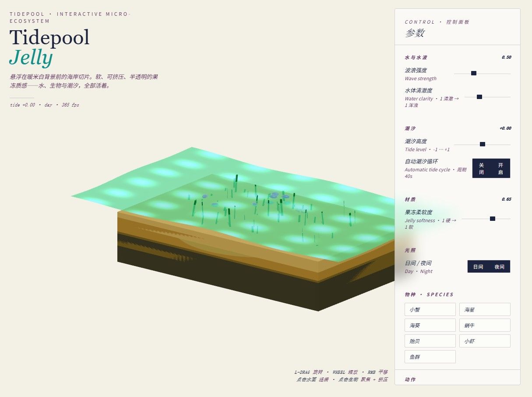Click the CONTROL · 控制面板 caption
The height and width of the screenshot is (397, 532).
(437, 22)
